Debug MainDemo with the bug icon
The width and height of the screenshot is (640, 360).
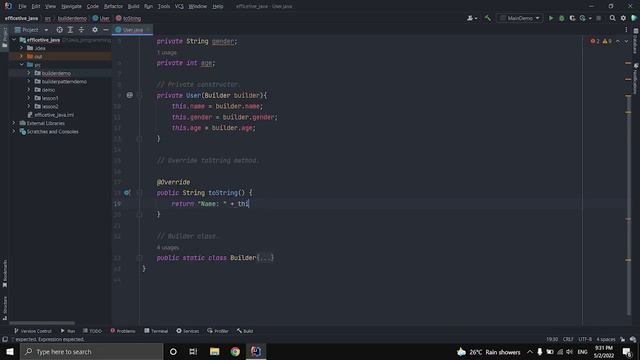click(562, 18)
